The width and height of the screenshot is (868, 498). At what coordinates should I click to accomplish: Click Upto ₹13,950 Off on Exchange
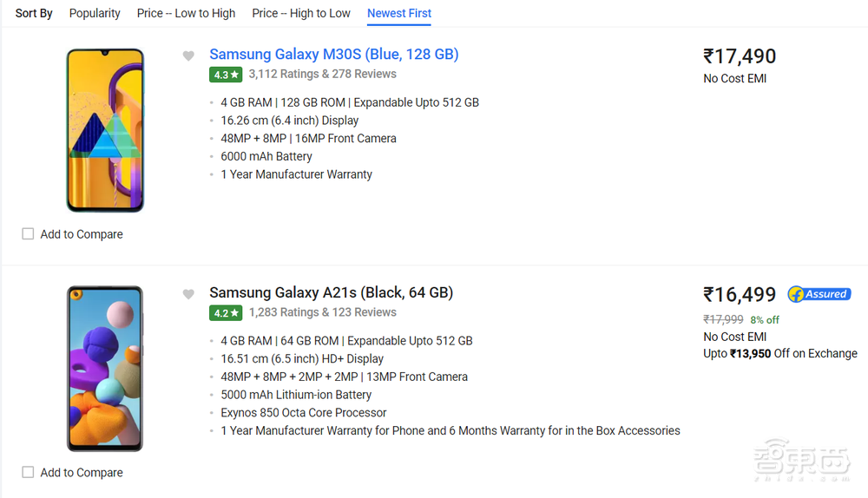[779, 354]
